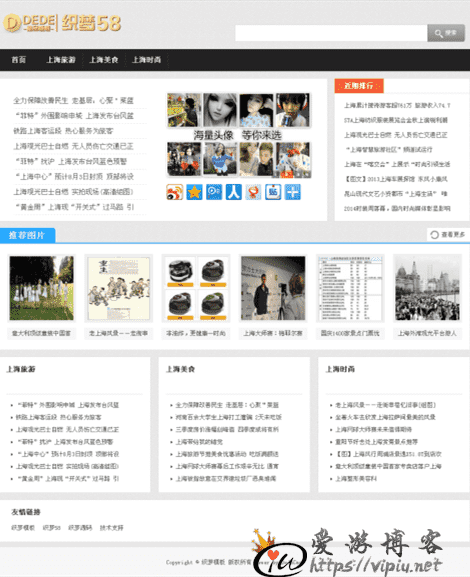Open the tennis master press photo thumbnail
The image size is (470, 577).
(x=273, y=288)
